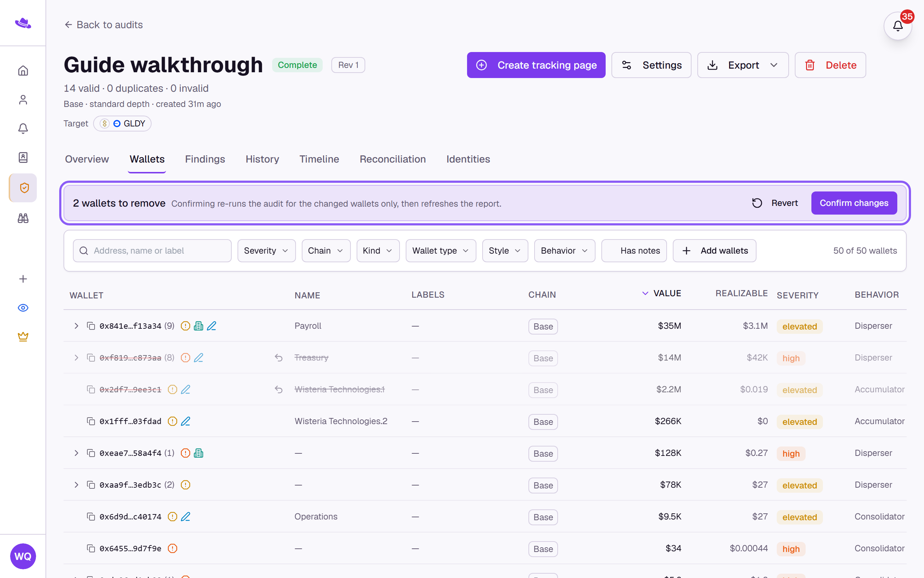
Task: Open the contacts book sidebar icon
Action: pos(23,158)
